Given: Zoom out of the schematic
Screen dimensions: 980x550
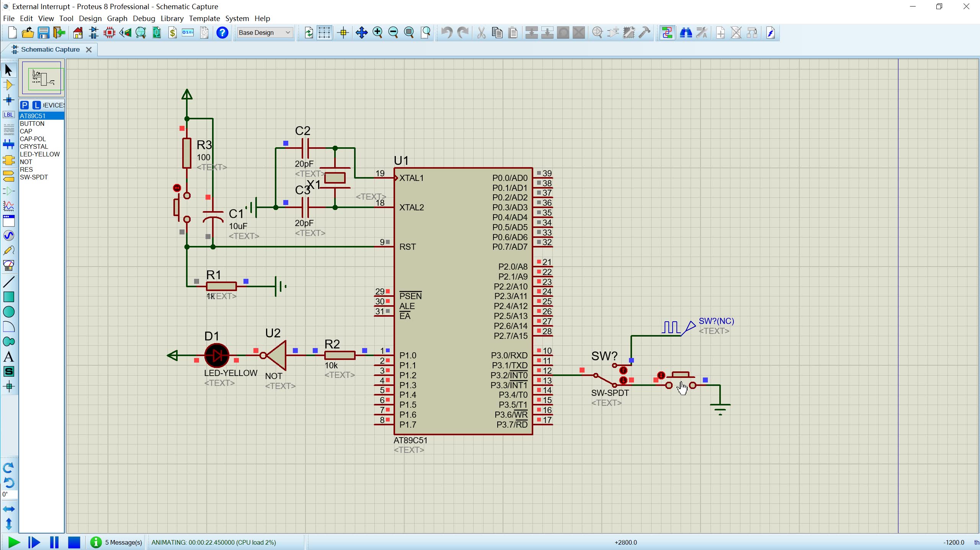Looking at the screenshot, I should (393, 33).
